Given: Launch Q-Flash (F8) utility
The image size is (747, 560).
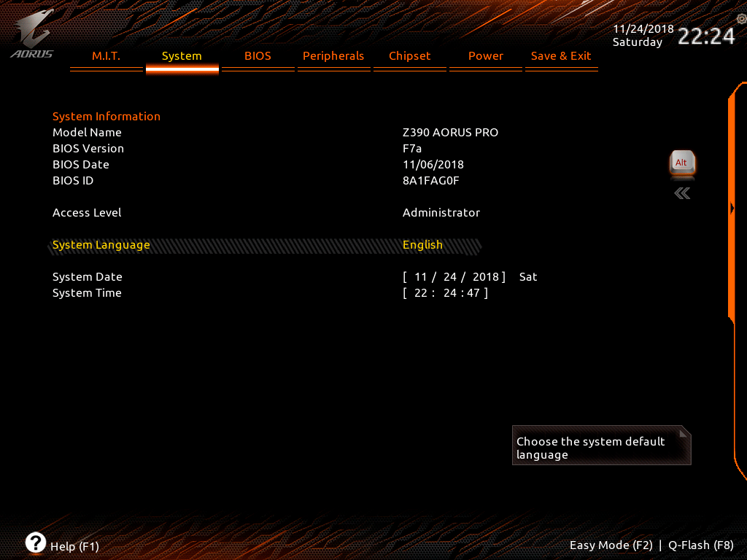Looking at the screenshot, I should (x=701, y=545).
